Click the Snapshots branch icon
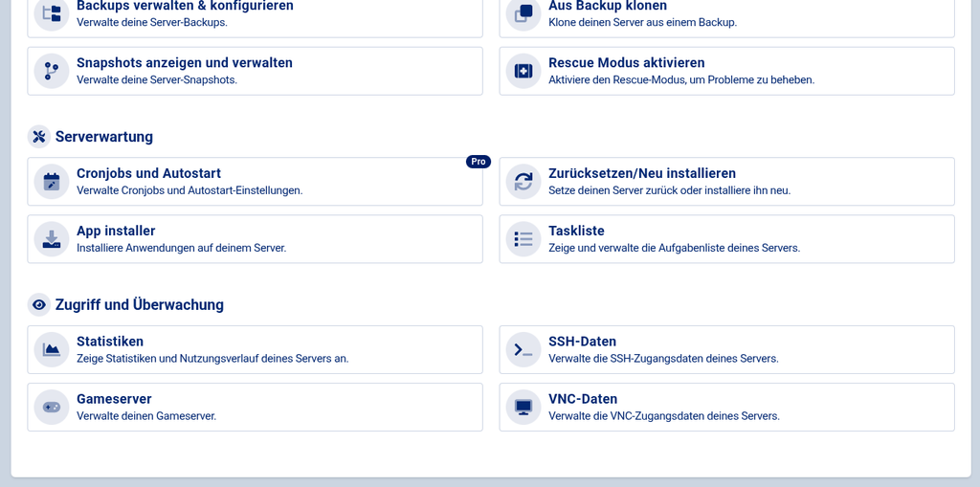The width and height of the screenshot is (980, 487). coord(52,71)
